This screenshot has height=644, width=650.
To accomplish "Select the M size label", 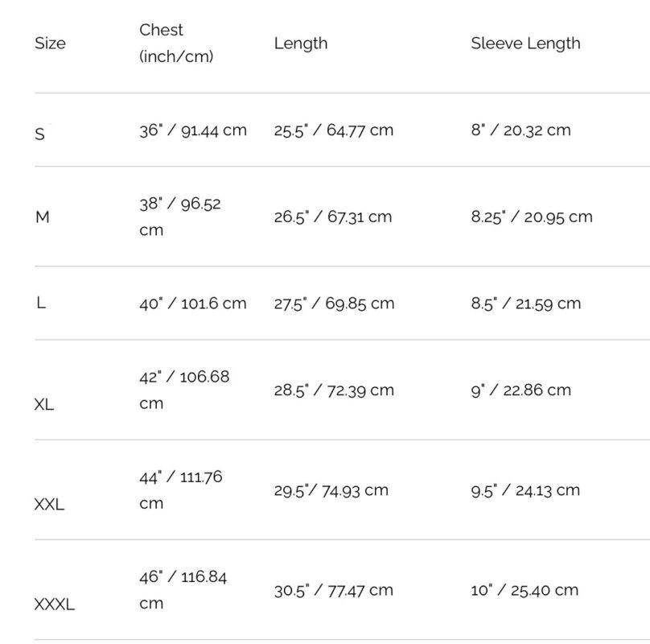I will (x=43, y=217).
